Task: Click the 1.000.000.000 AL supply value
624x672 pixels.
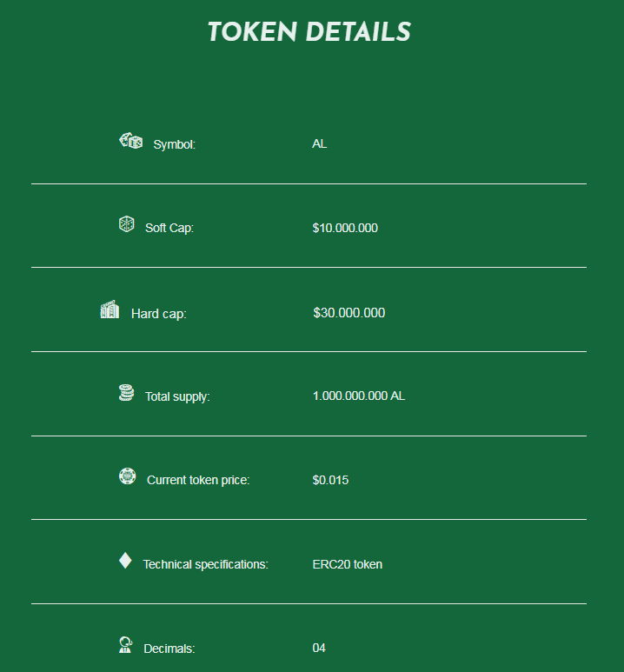Action: pos(359,396)
